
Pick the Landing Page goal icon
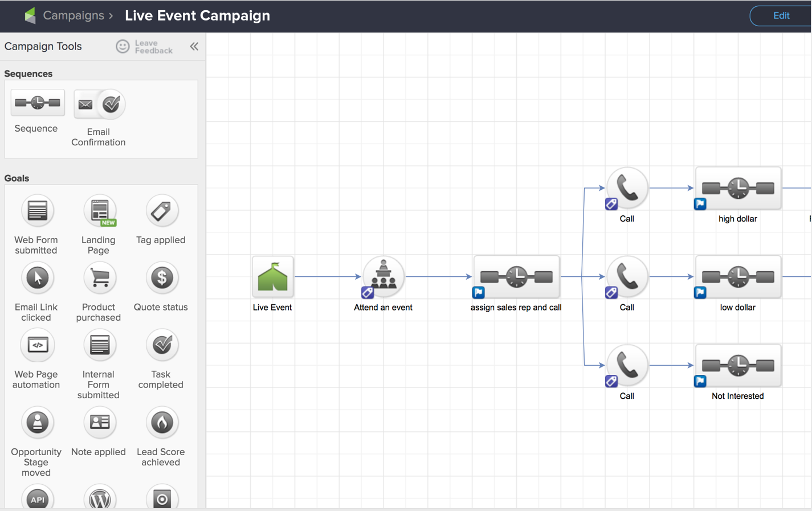[100, 211]
